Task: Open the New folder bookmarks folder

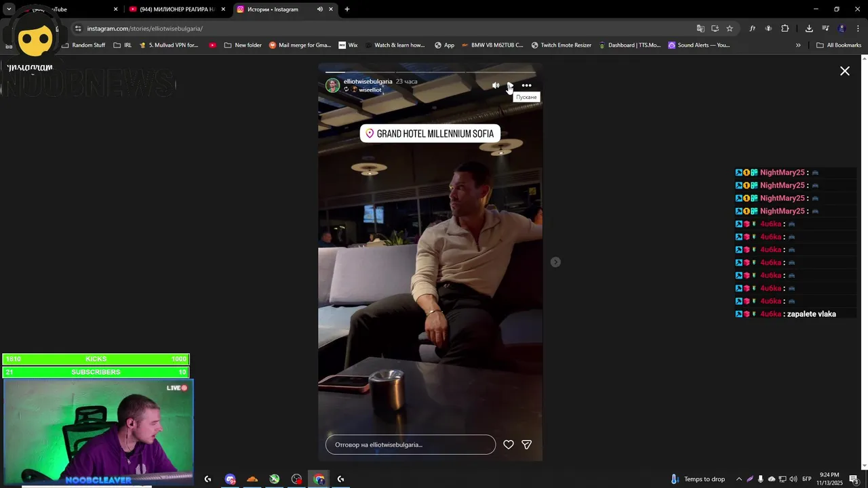Action: [243, 45]
